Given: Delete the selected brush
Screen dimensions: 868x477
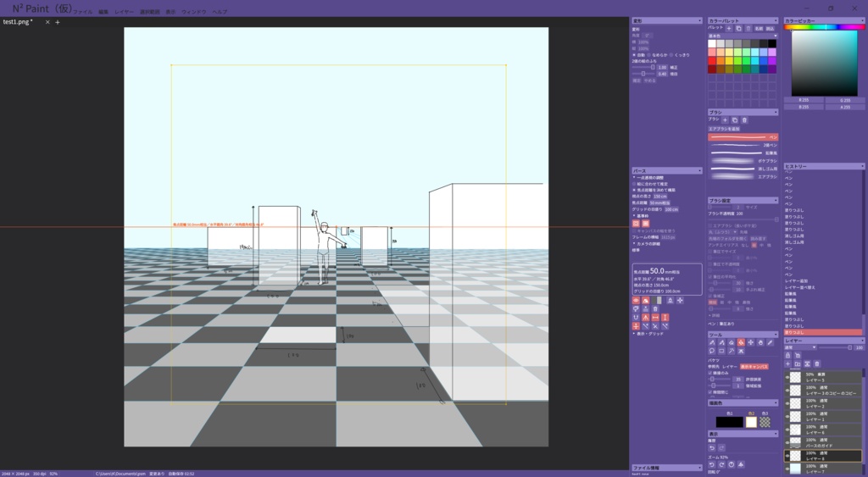Looking at the screenshot, I should [x=744, y=120].
